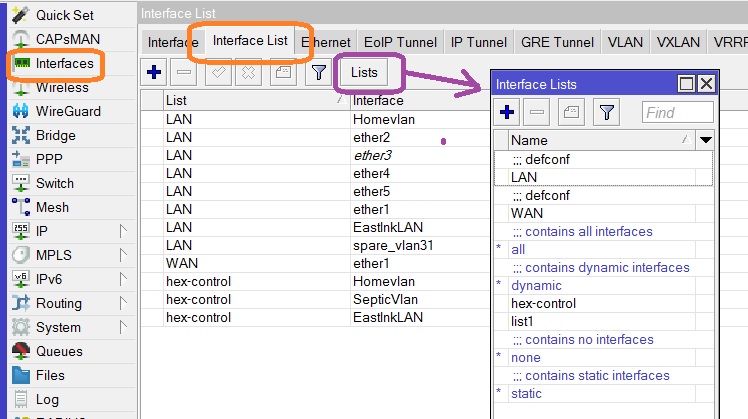
Task: Switch to the VXLAN tab
Action: 678,42
